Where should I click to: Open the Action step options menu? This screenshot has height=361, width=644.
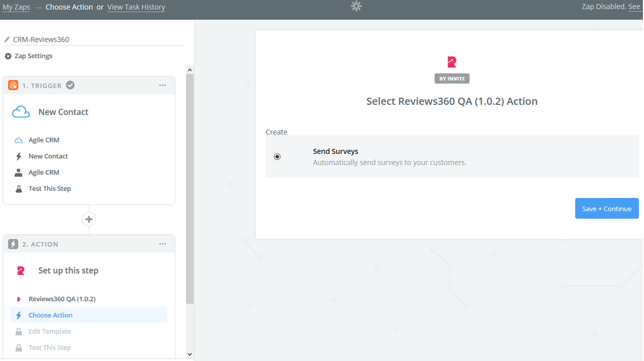pos(163,244)
